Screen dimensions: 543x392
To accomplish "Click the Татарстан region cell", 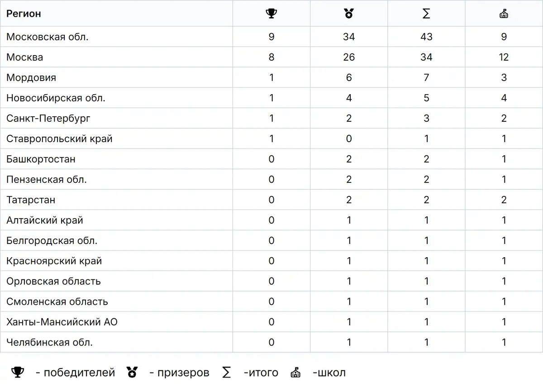I will click(x=116, y=200).
